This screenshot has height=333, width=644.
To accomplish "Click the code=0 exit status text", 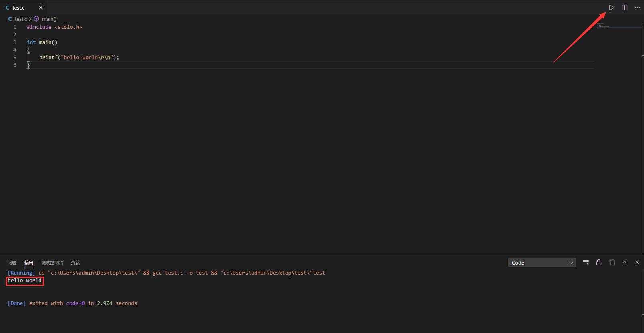I will pyautogui.click(x=76, y=303).
